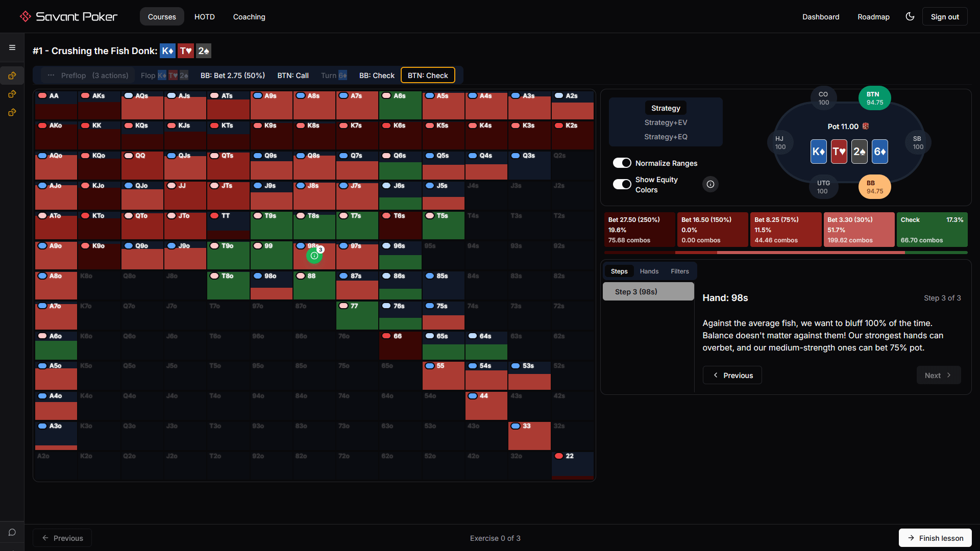Switch to the Hands tab

click(649, 271)
